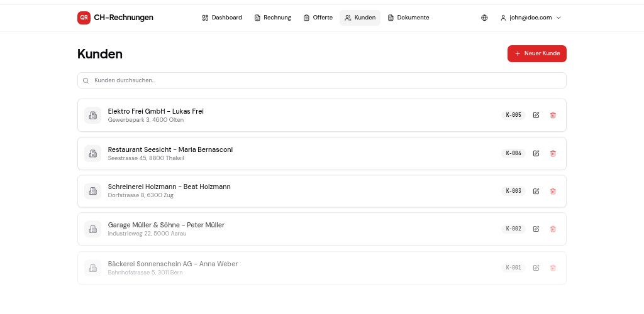Image resolution: width=644 pixels, height=314 pixels.
Task: Delete customer Bäckerei Sonnenschein AG
Action: click(x=553, y=268)
